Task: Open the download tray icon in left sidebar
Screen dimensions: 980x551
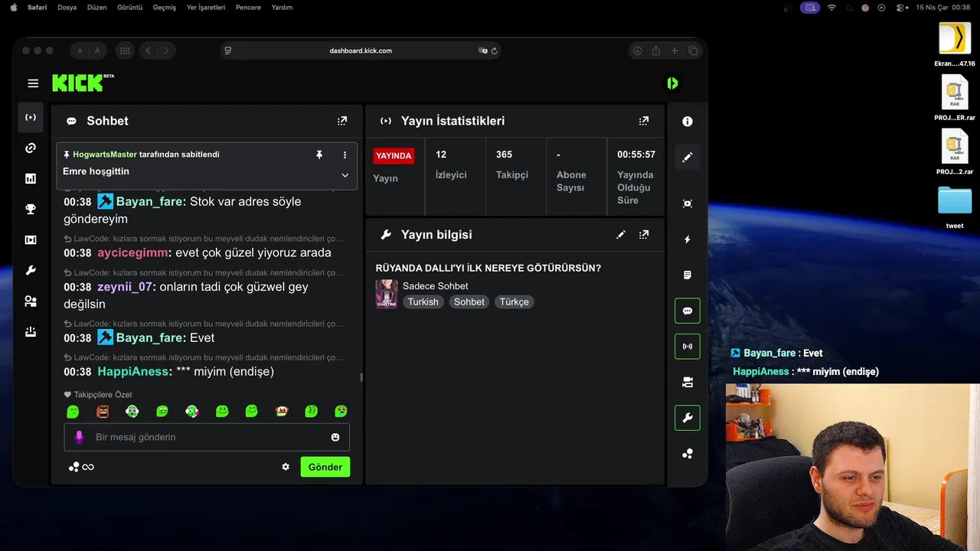Action: (x=31, y=331)
